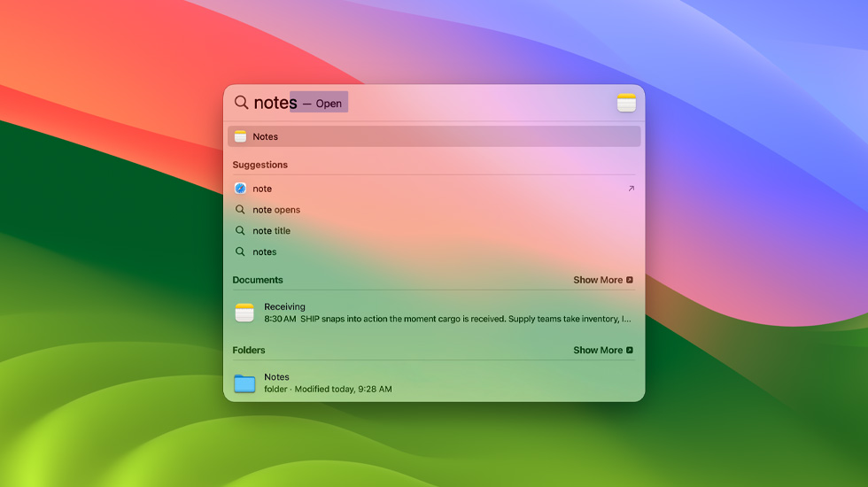The image size is (868, 487).
Task: Choose the 'notes' search suggestion
Action: coord(264,252)
